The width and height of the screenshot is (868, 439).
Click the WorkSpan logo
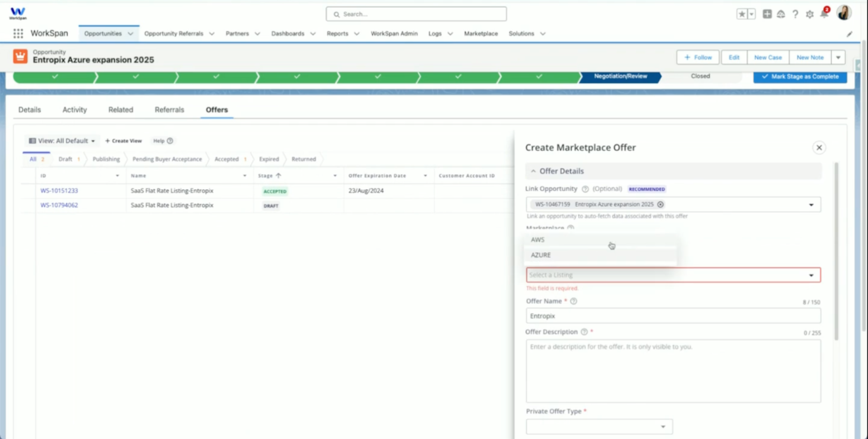click(x=18, y=13)
